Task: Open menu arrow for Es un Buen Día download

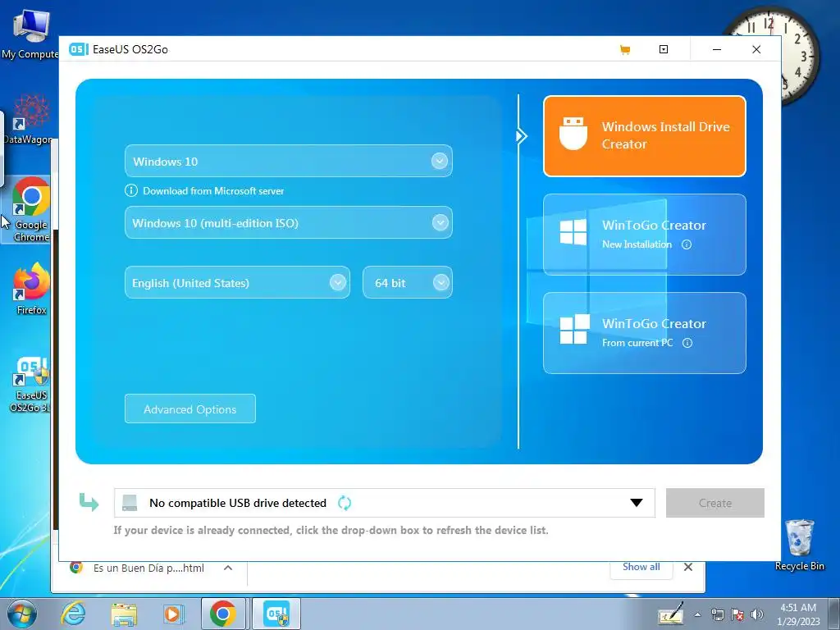Action: [x=228, y=568]
